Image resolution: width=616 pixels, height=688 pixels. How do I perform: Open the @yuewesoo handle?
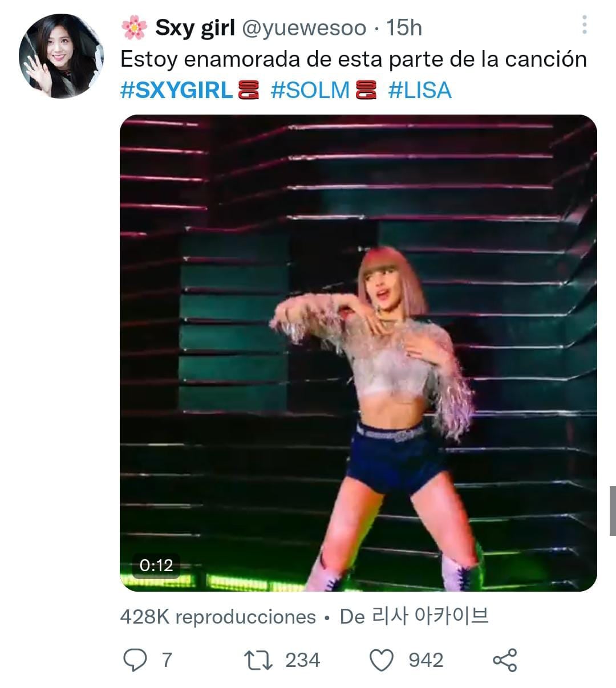click(304, 28)
